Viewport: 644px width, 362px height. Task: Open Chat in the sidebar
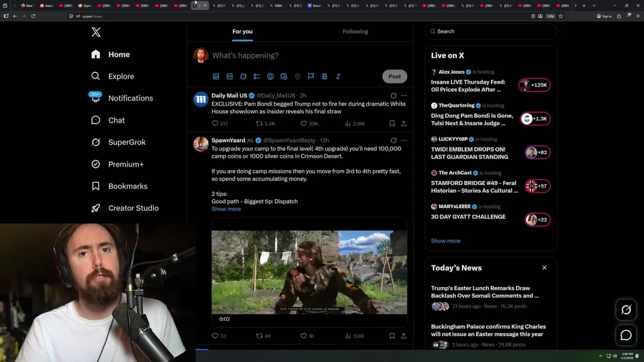[108, 120]
